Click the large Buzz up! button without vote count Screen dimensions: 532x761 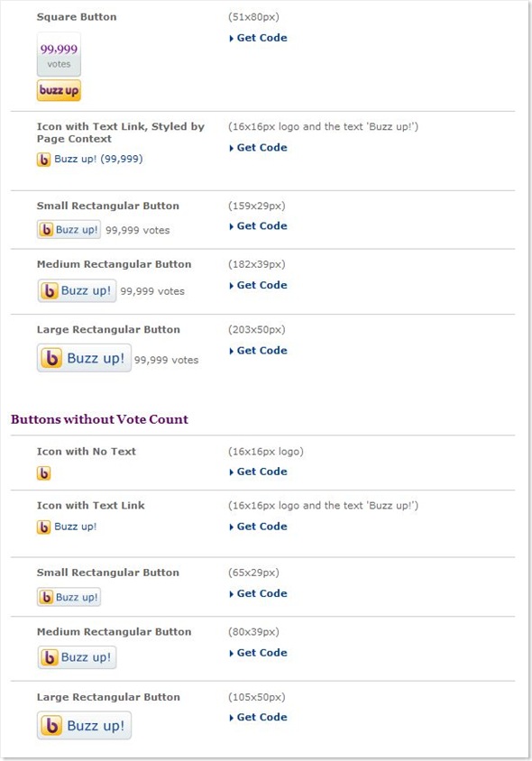click(x=84, y=726)
